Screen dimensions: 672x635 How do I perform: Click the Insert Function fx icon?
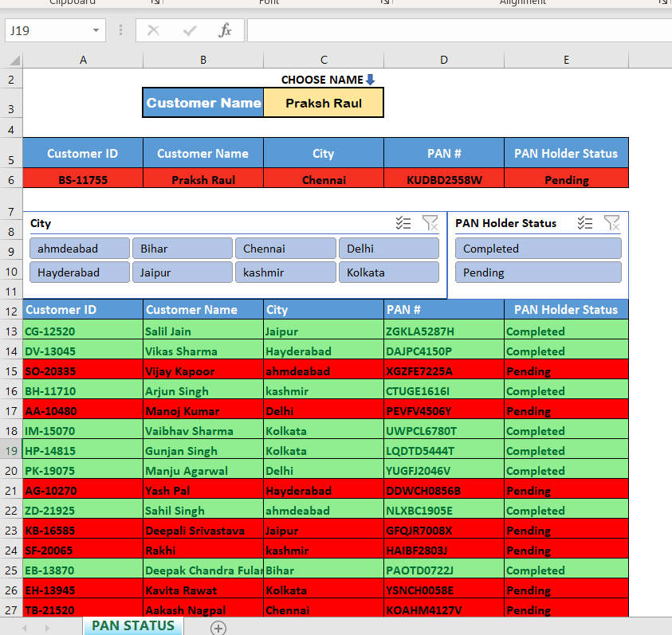(x=226, y=30)
